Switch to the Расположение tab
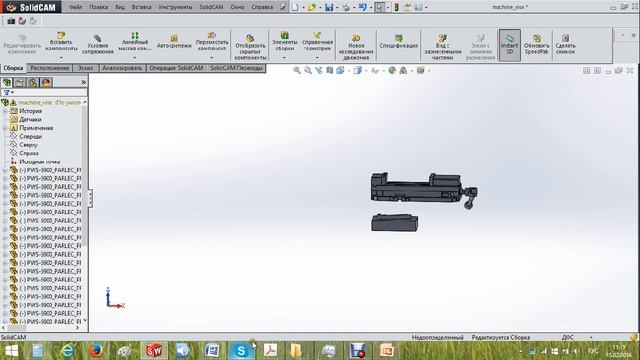This screenshot has width=640, height=360. click(x=50, y=68)
